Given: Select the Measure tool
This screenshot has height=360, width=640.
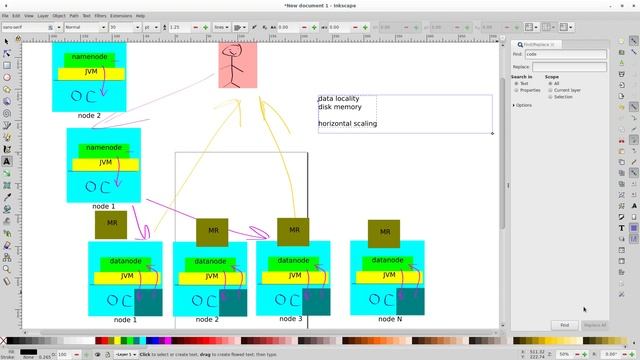Looking at the screenshot, I should pyautogui.click(x=7, y=281).
